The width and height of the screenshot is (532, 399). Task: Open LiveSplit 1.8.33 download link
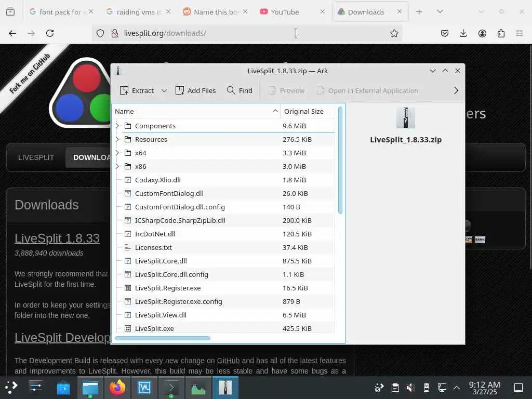[57, 238]
